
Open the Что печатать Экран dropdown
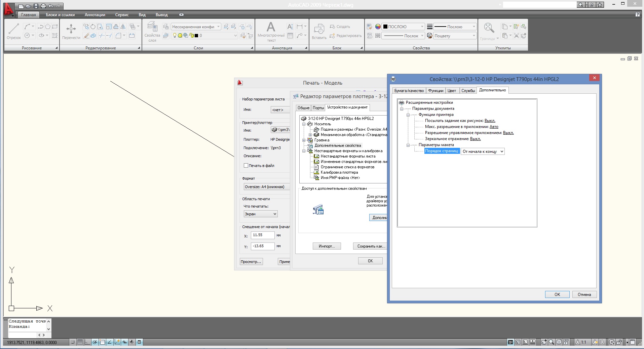(261, 214)
